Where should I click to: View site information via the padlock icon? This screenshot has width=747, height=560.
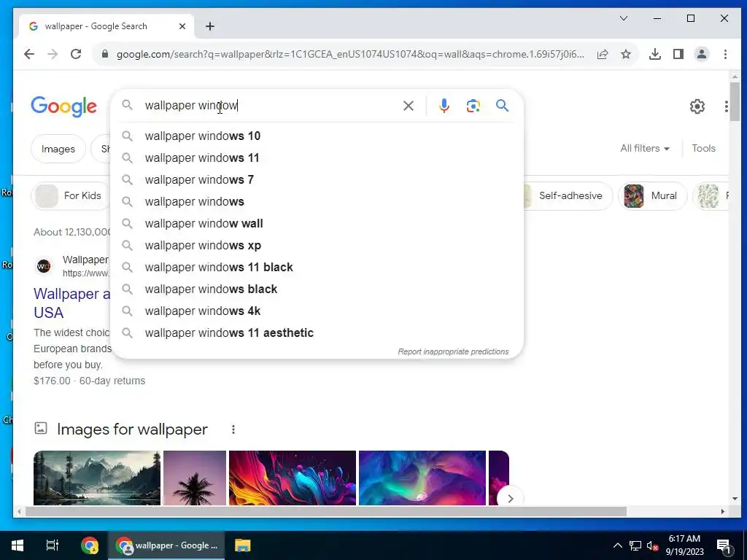click(105, 54)
